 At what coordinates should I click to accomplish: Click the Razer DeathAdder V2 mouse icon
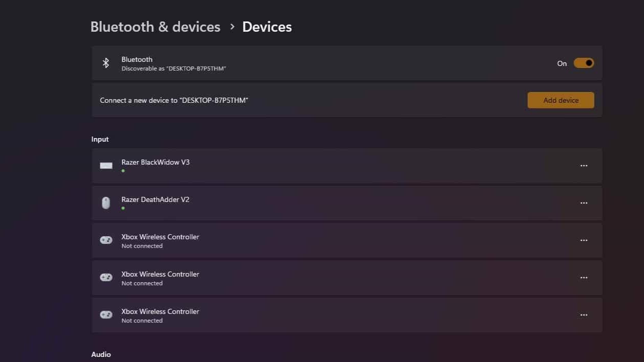click(106, 202)
